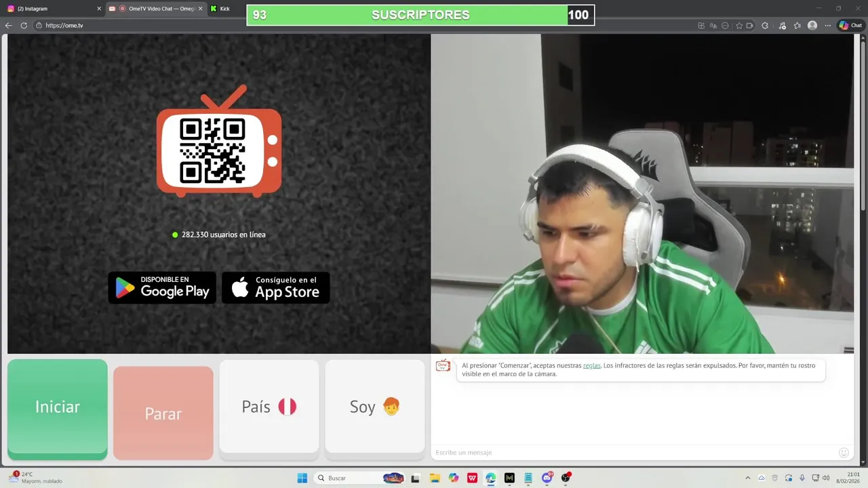Click the taskbar Buscar search box
The image size is (868, 488).
coord(361,478)
